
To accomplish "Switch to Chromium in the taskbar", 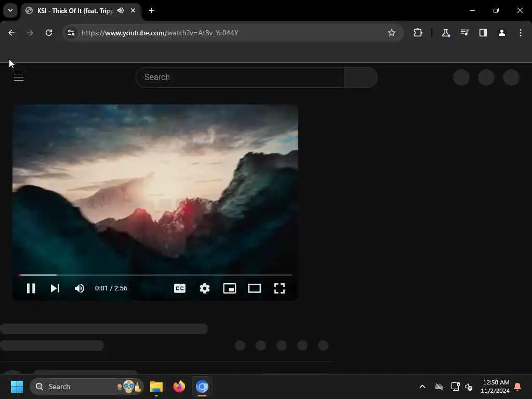I will (x=202, y=387).
